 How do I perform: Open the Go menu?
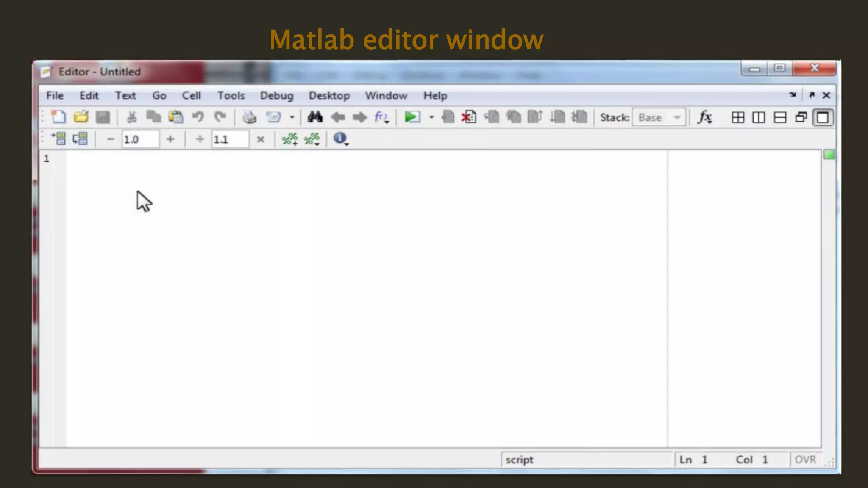(x=159, y=96)
